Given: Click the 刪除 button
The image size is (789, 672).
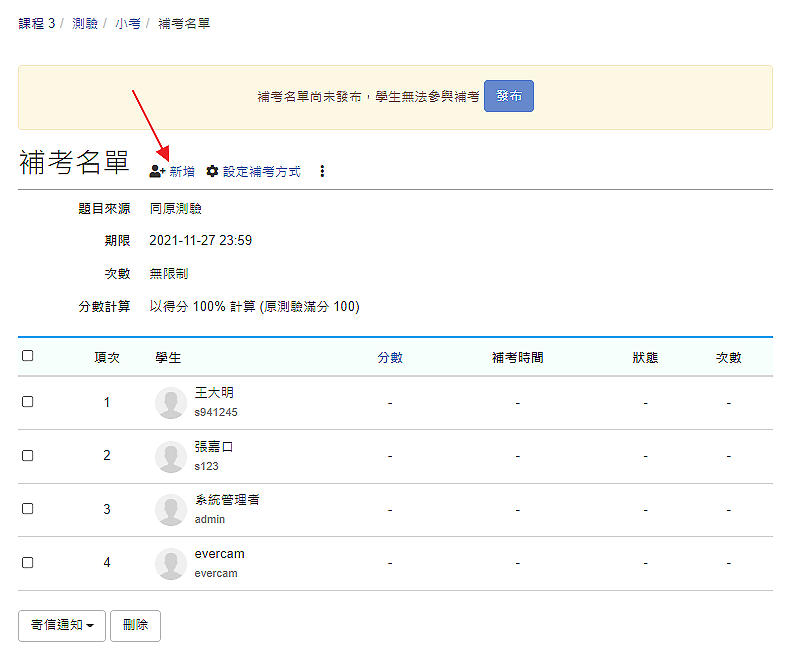Looking at the screenshot, I should click(x=135, y=626).
